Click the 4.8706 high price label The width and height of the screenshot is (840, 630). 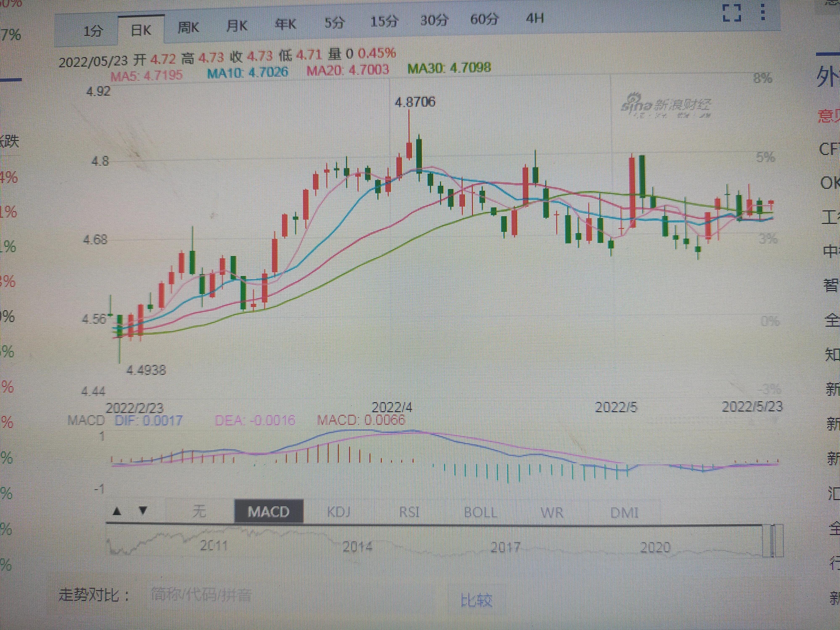tap(415, 102)
